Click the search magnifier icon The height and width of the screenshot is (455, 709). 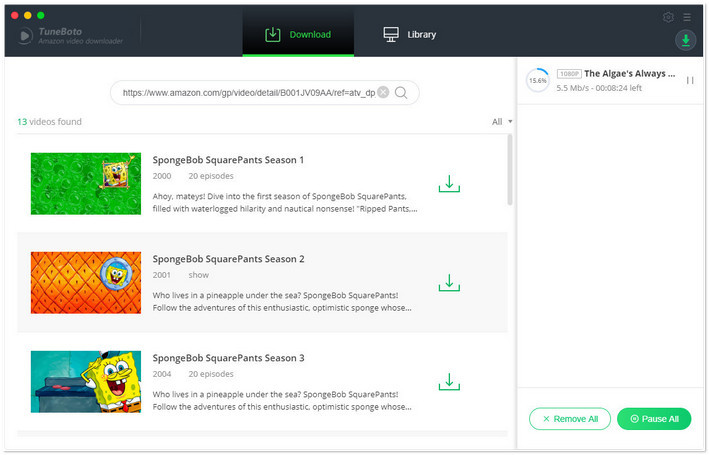(x=401, y=93)
